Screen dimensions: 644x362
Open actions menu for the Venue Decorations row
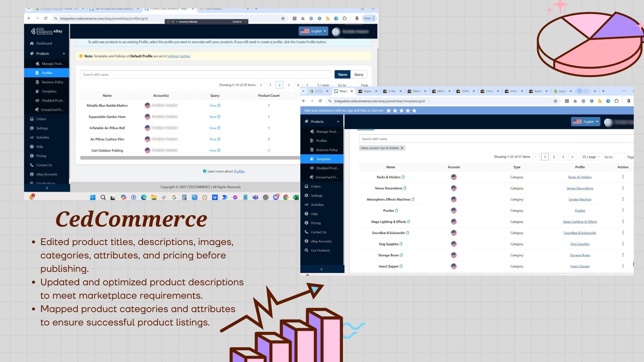(x=623, y=188)
